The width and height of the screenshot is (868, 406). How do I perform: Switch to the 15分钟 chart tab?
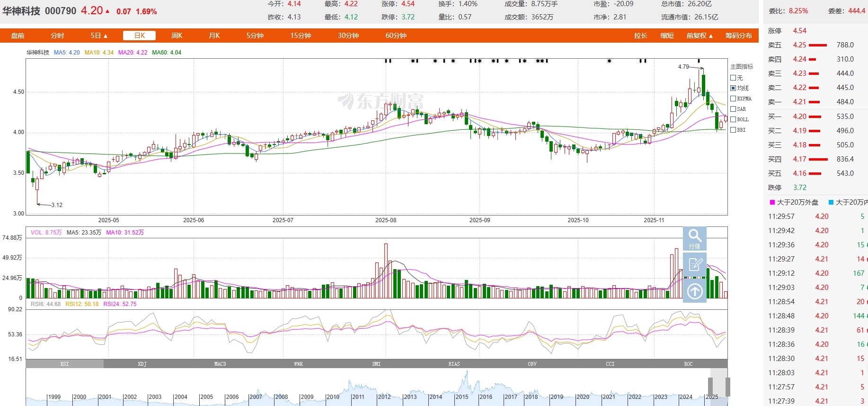coord(301,36)
